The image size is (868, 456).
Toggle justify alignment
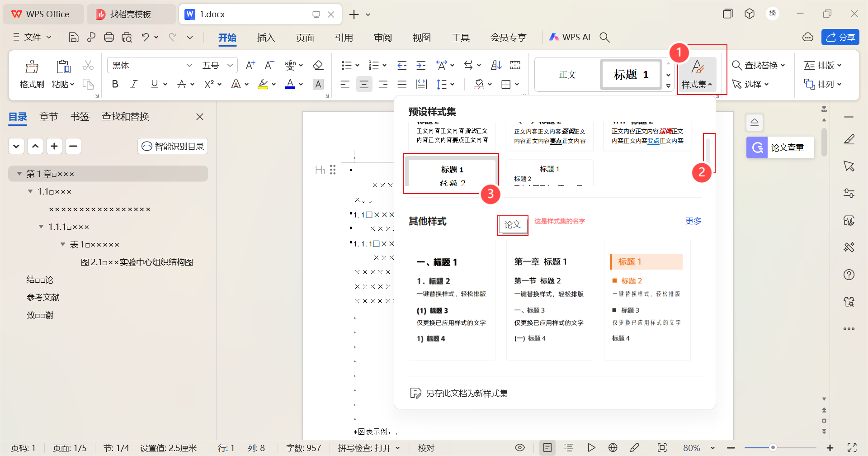(x=402, y=85)
